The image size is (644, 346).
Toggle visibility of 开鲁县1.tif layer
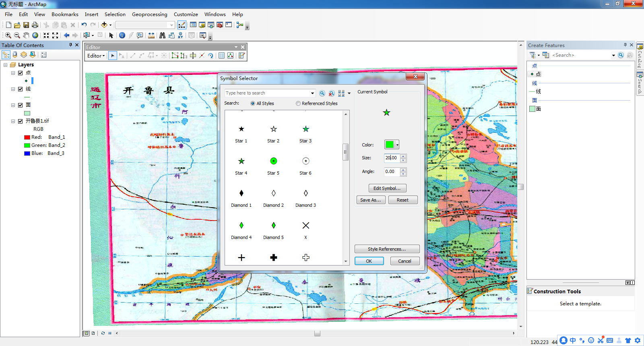[x=20, y=121]
